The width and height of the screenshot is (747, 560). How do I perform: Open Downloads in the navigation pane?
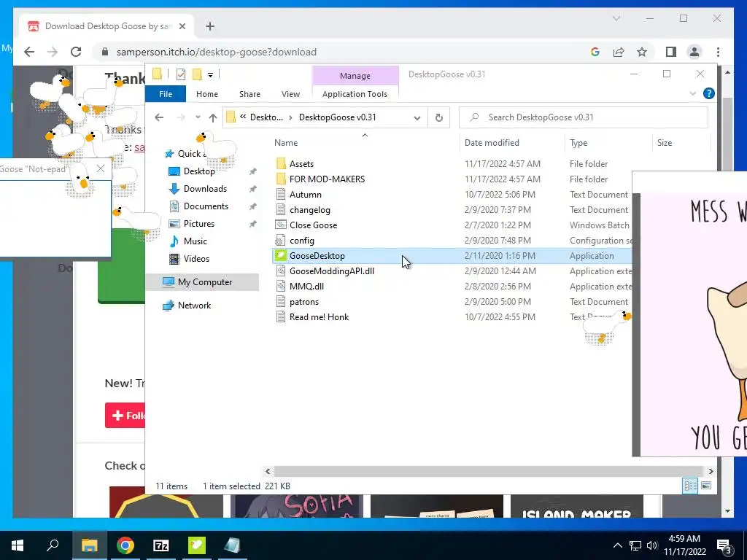point(205,189)
